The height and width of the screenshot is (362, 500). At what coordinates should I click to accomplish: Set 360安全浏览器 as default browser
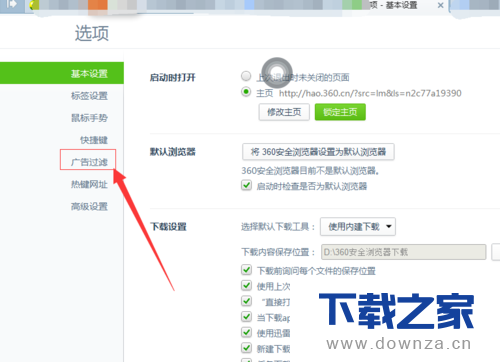click(x=318, y=152)
